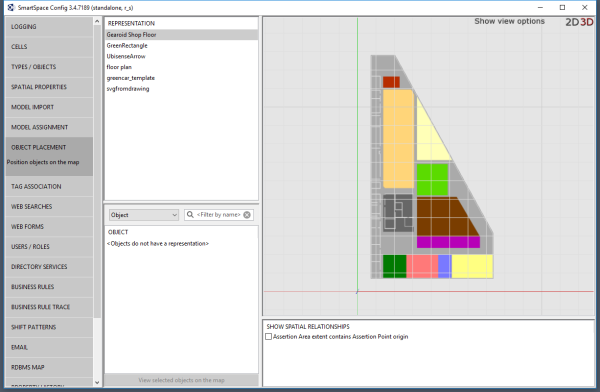Enable Assertion Area extent contains checkbox

tap(269, 336)
